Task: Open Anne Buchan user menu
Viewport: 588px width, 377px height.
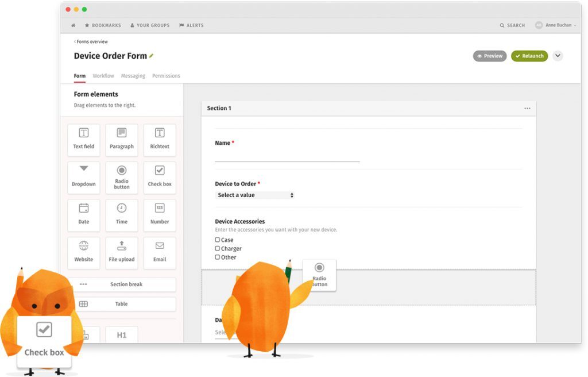Action: click(556, 25)
